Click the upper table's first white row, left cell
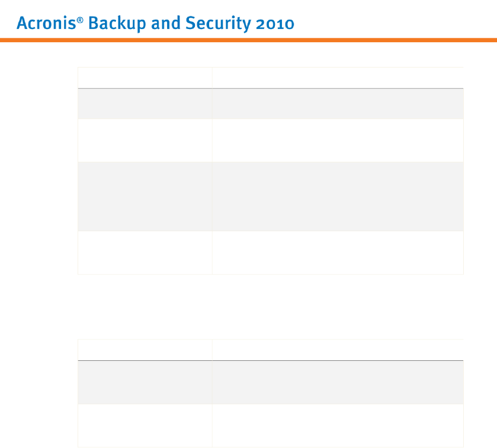Image resolution: width=497 pixels, height=448 pixels. [145, 140]
